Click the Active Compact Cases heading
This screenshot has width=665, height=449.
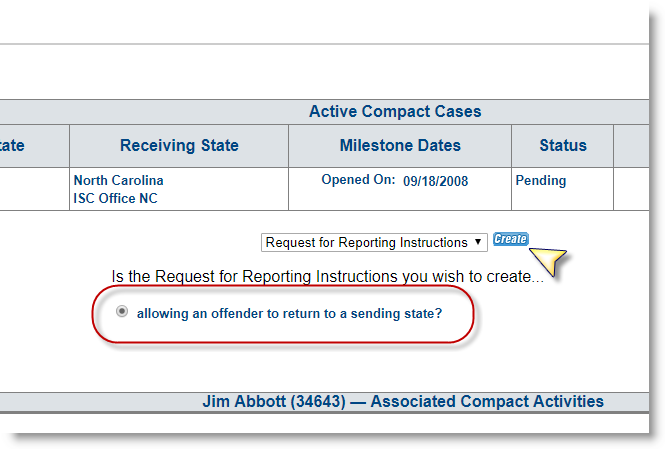394,112
